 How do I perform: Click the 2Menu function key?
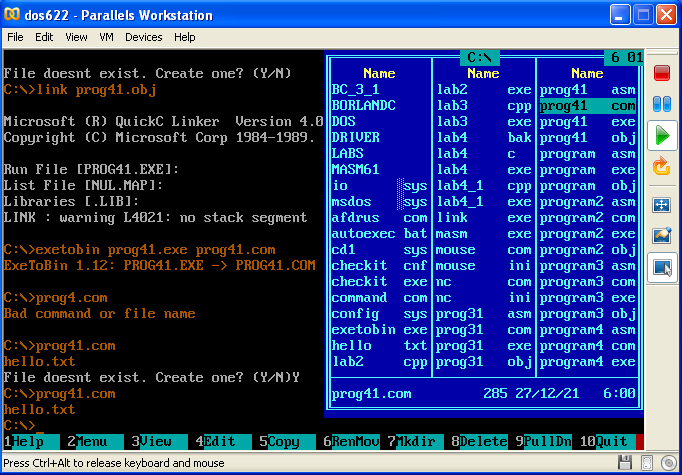coord(95,442)
